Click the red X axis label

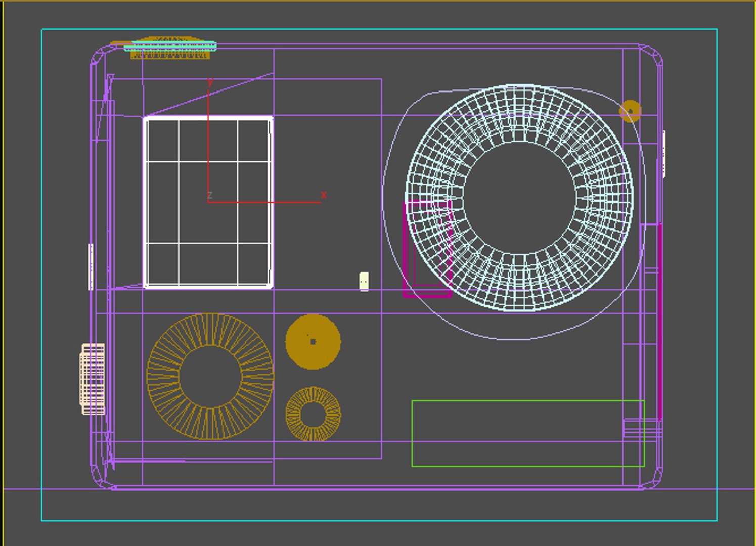click(x=324, y=195)
